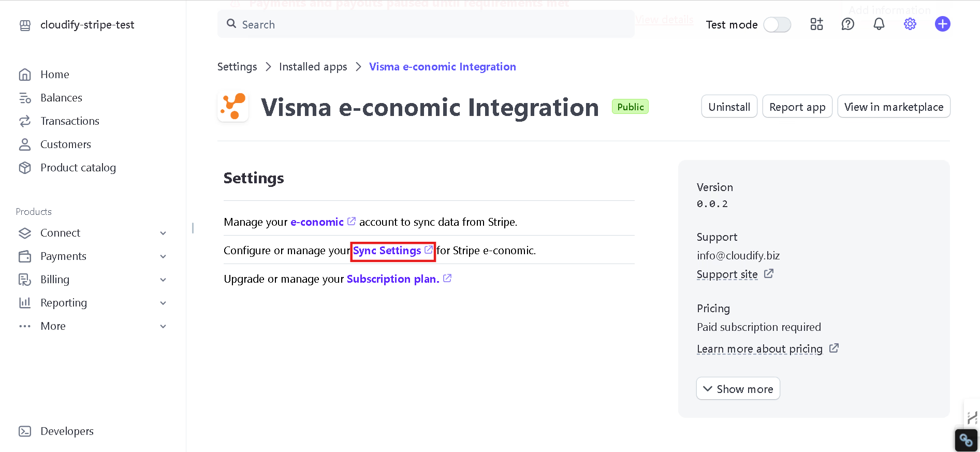Expand the Payments section chevron

163,256
